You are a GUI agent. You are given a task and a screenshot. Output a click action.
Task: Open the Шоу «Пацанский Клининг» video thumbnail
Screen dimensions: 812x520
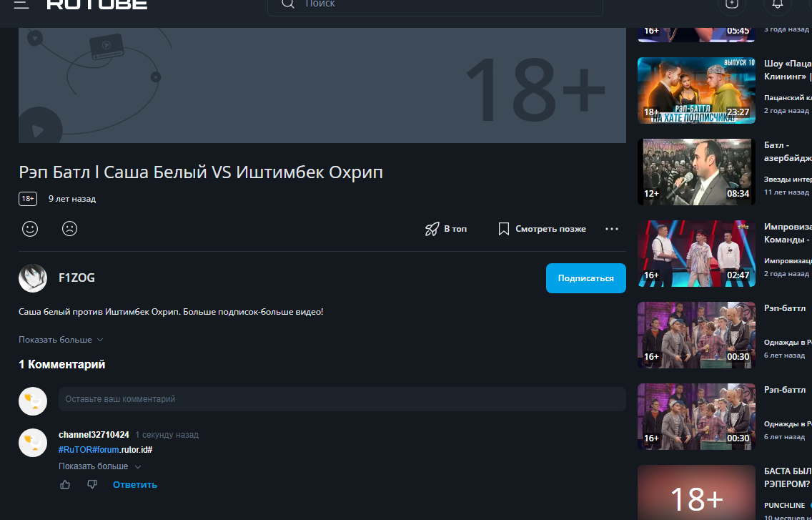point(696,90)
